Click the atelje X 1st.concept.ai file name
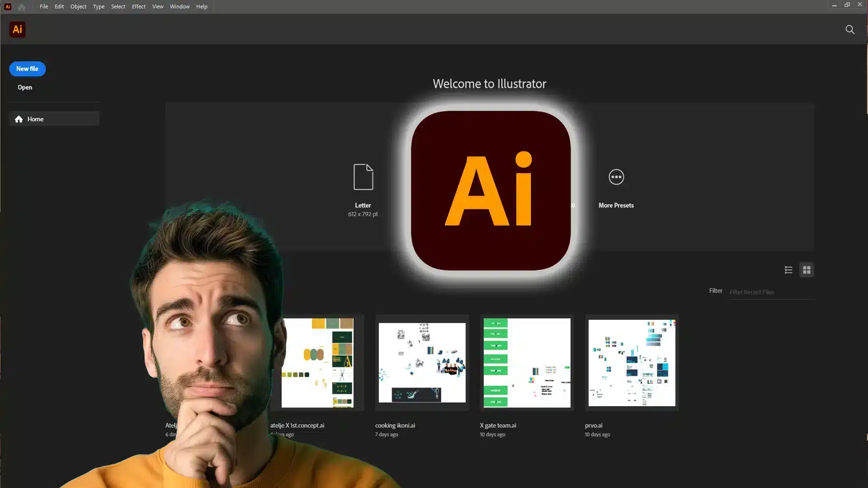The image size is (868, 488). tap(297, 425)
